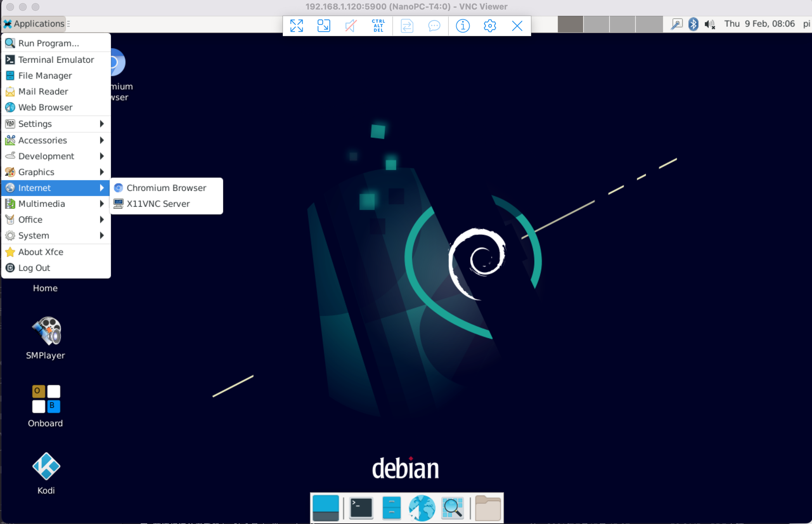Expand the Settings submenu
The height and width of the screenshot is (524, 812).
coord(56,124)
